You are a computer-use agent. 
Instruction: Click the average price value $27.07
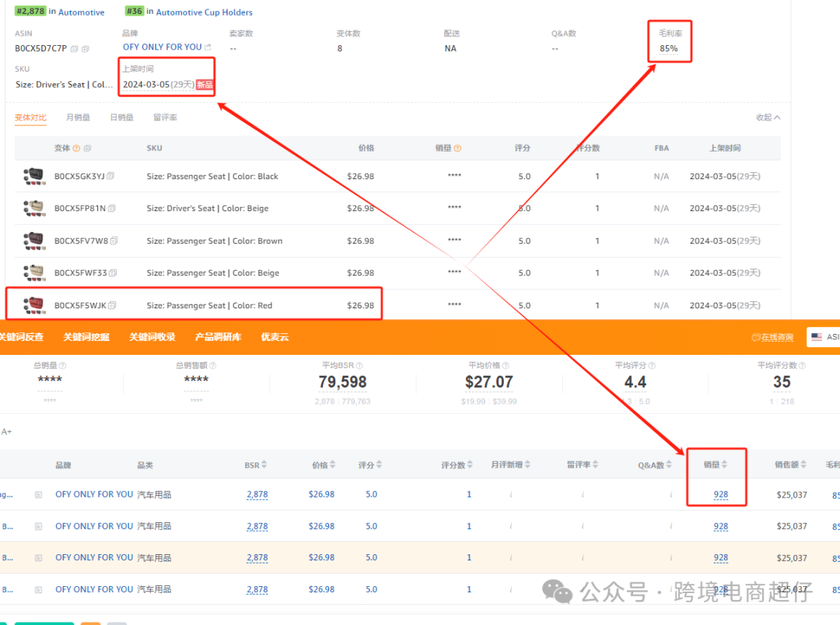pyautogui.click(x=489, y=382)
